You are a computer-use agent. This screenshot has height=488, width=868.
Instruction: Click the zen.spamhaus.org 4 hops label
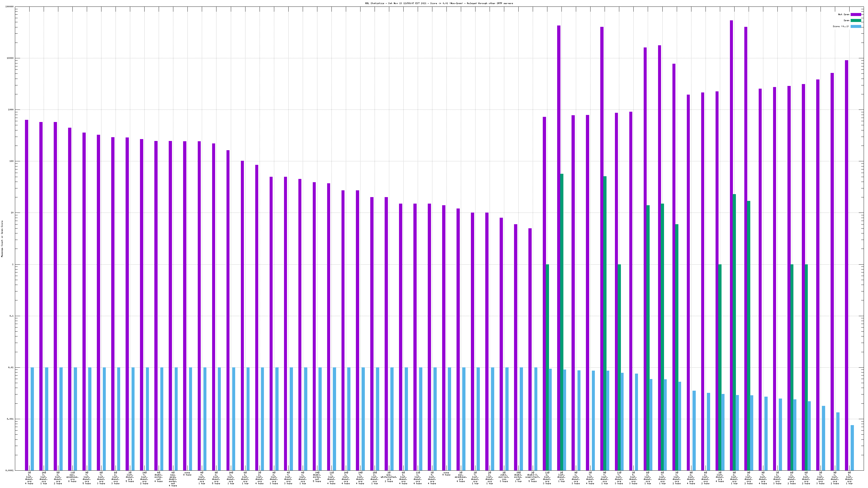tap(461, 477)
